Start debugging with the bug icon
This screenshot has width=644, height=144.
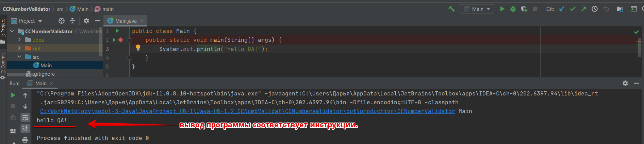pyautogui.click(x=513, y=9)
